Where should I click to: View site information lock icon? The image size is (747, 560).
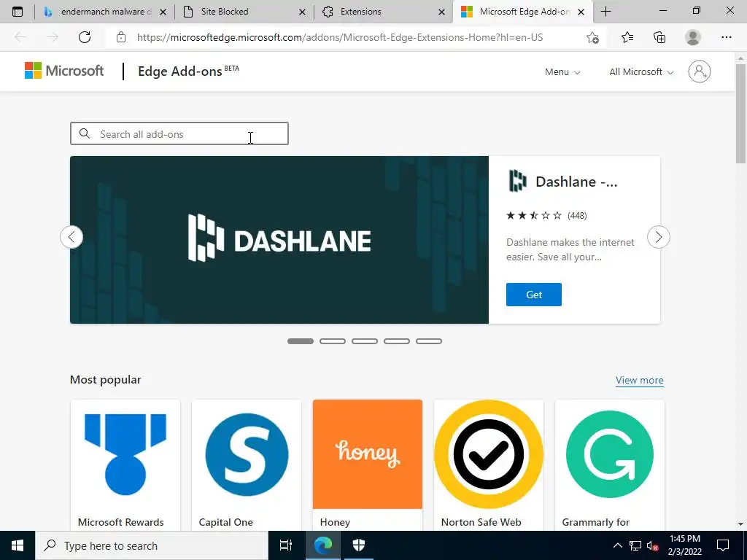click(x=121, y=37)
